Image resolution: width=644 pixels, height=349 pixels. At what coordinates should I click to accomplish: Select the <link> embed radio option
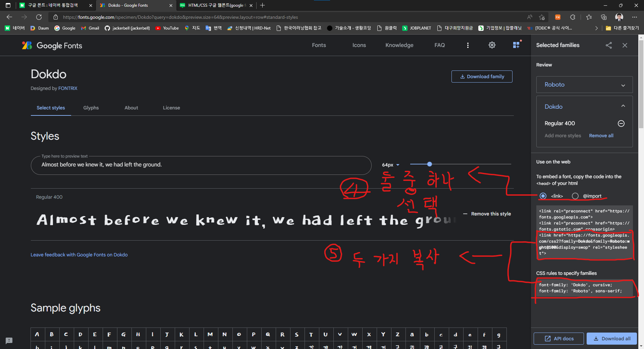tap(543, 196)
